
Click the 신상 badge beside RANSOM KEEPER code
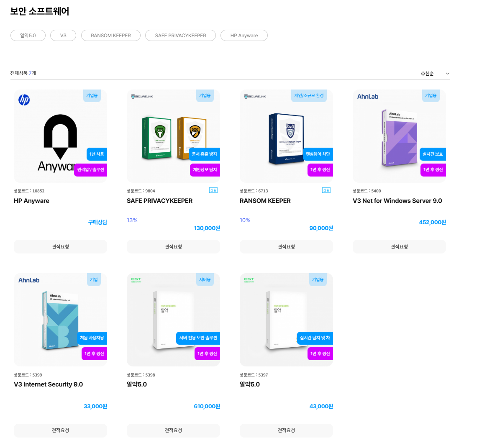point(326,190)
